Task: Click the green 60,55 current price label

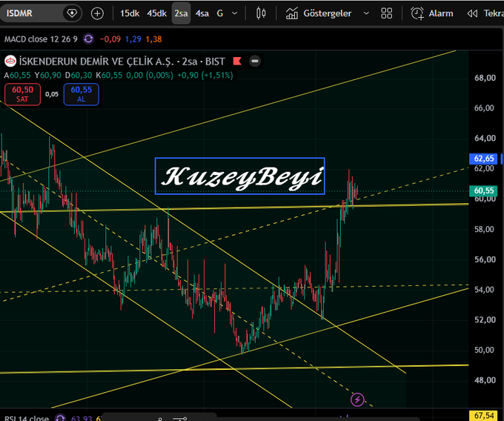Action: [484, 191]
